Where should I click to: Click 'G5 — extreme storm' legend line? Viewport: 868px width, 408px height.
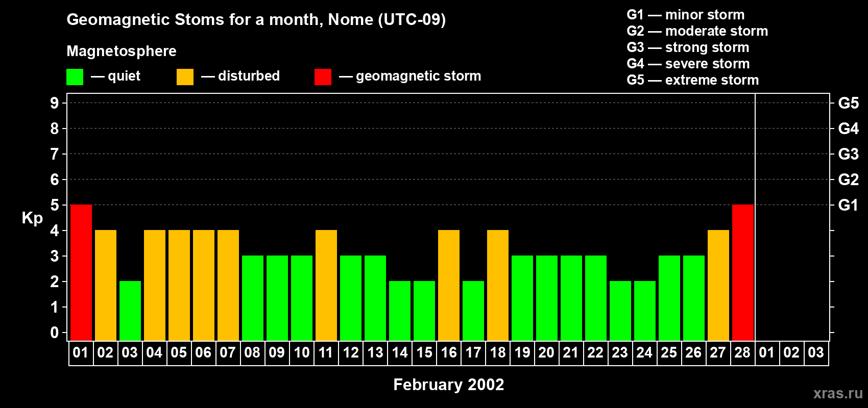point(693,80)
